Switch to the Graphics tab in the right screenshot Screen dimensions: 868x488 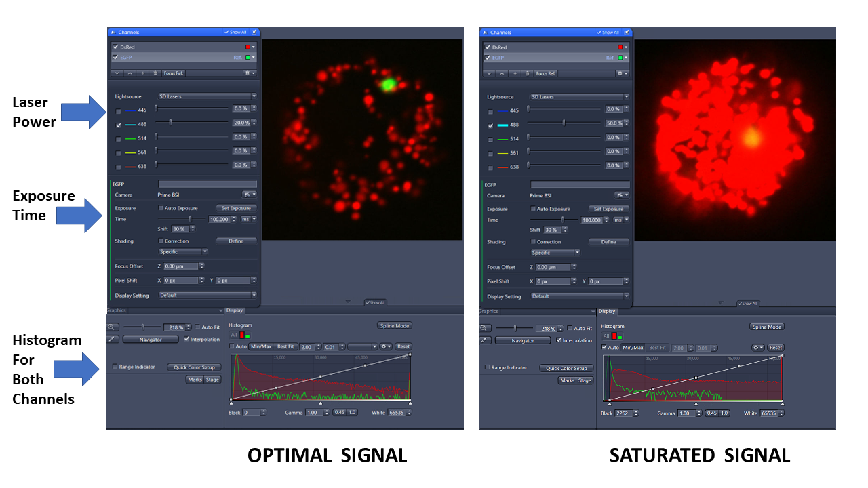(x=489, y=311)
